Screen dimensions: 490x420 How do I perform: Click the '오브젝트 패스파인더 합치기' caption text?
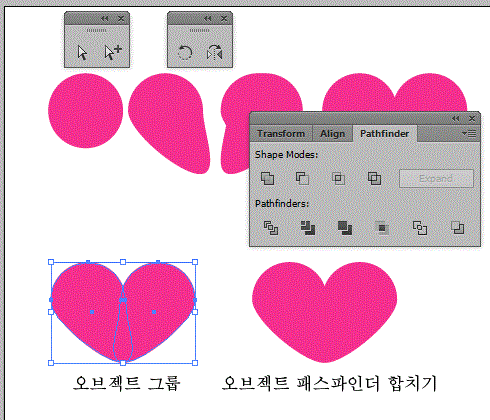329,383
